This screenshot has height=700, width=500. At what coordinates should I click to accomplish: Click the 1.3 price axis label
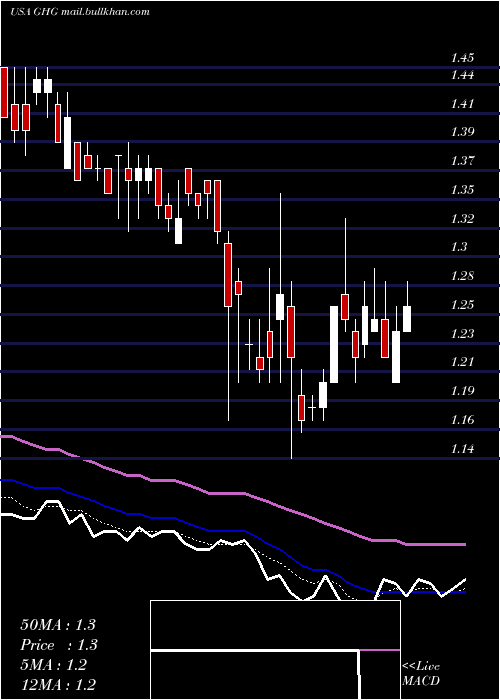(458, 247)
